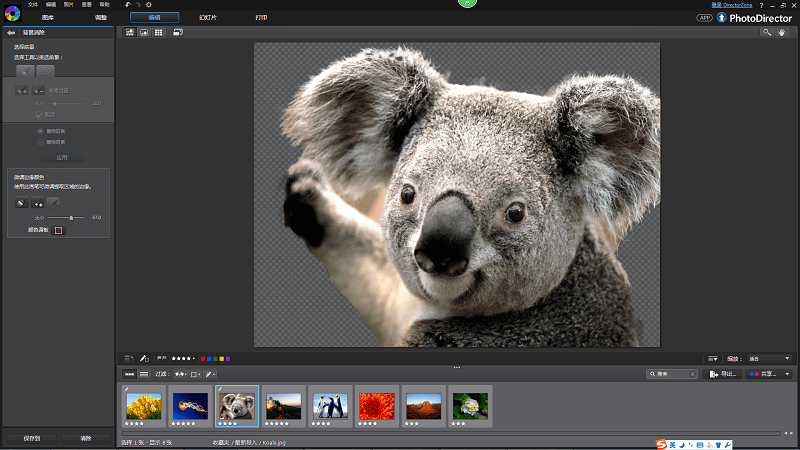Select the second radio option above 应用
Screen dimensions: 800x450
(40, 143)
